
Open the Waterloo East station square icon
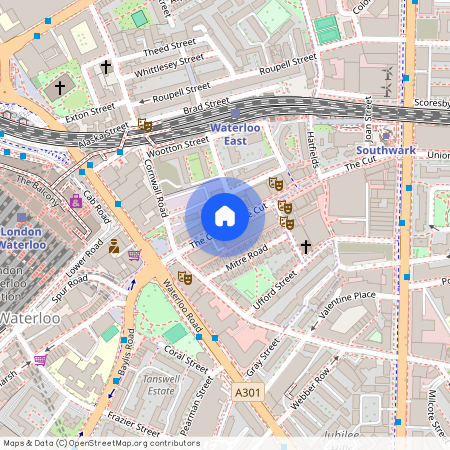coord(235,114)
